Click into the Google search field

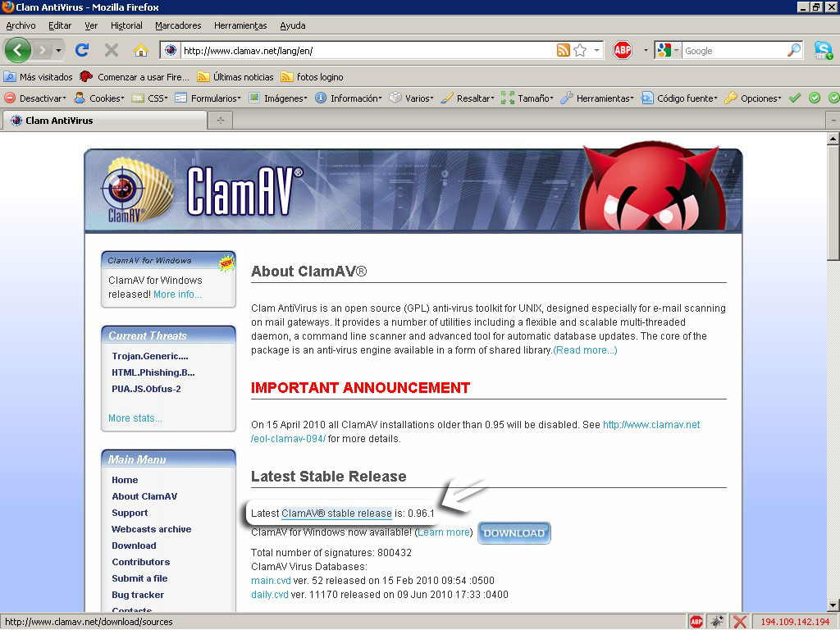tap(734, 50)
